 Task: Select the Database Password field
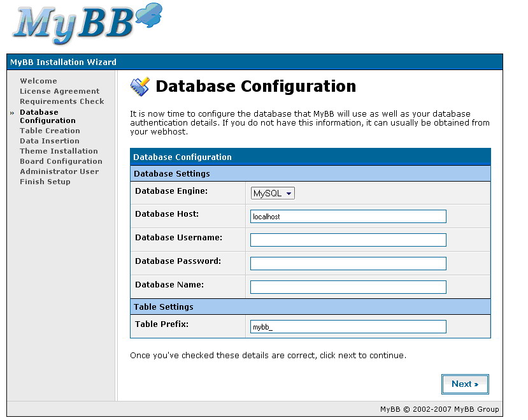(x=348, y=264)
